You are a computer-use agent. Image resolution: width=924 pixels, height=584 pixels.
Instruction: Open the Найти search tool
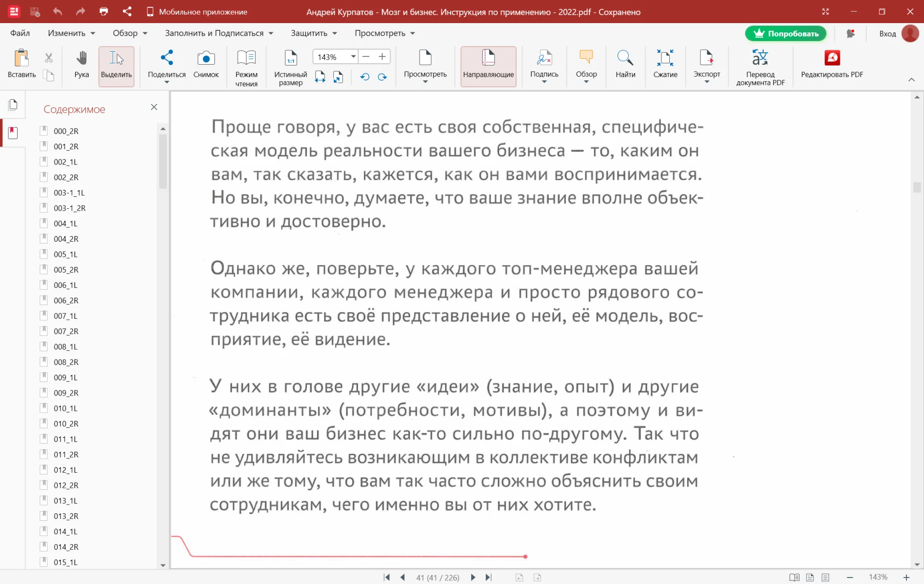point(625,64)
